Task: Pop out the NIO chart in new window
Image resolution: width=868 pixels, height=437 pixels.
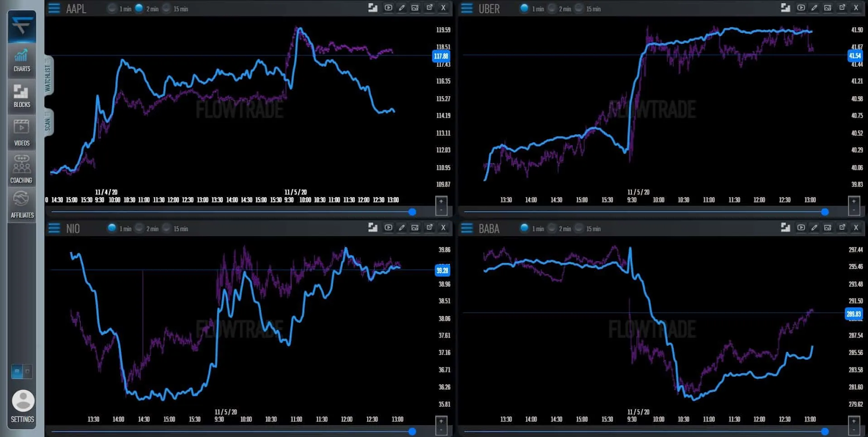Action: coord(430,227)
